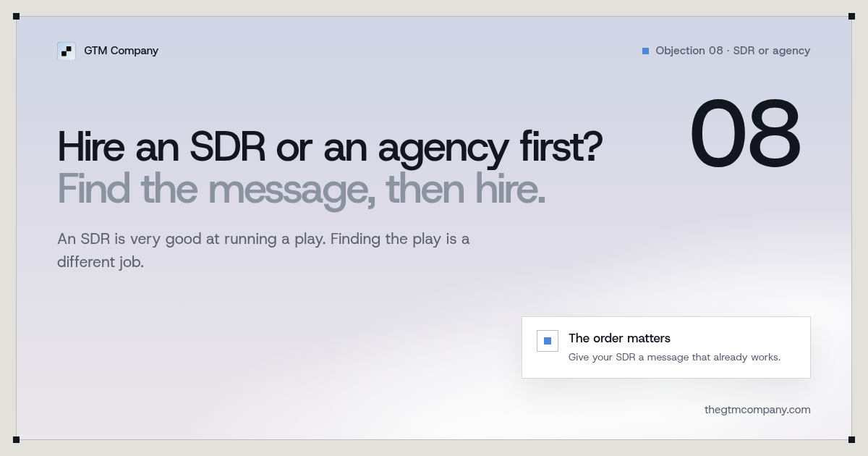
Task: Click 'Give your SDR a message that already works.'
Action: 674,357
